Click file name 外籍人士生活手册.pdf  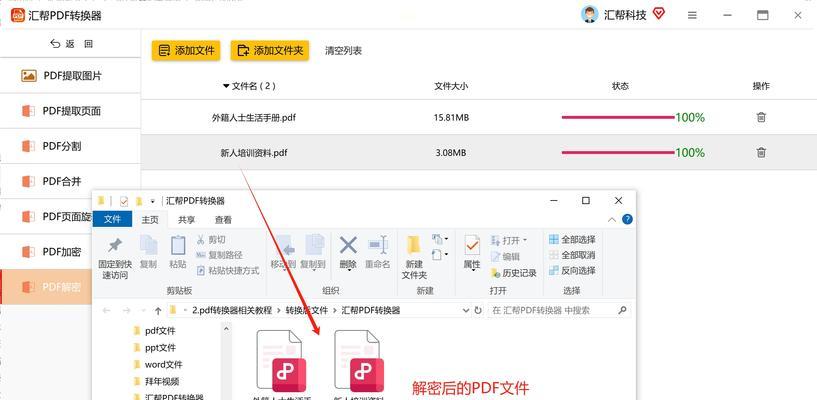click(x=254, y=118)
